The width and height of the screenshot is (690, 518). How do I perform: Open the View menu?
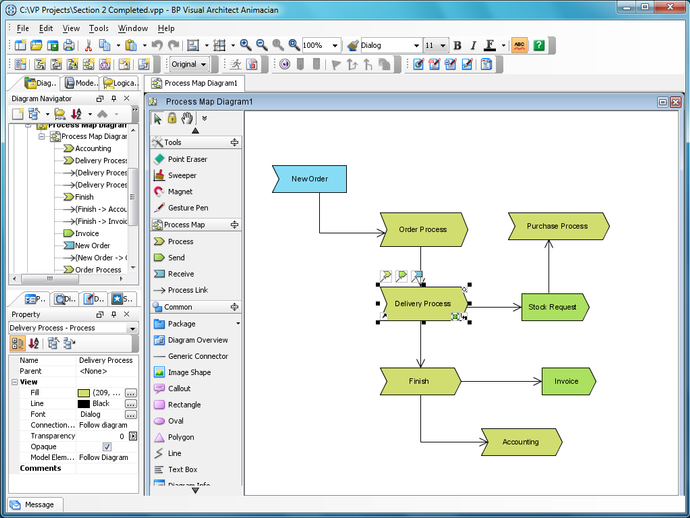pyautogui.click(x=71, y=28)
